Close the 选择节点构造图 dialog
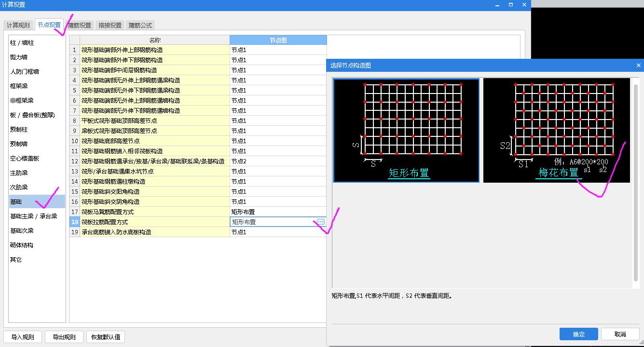The image size is (644, 347). [639, 65]
